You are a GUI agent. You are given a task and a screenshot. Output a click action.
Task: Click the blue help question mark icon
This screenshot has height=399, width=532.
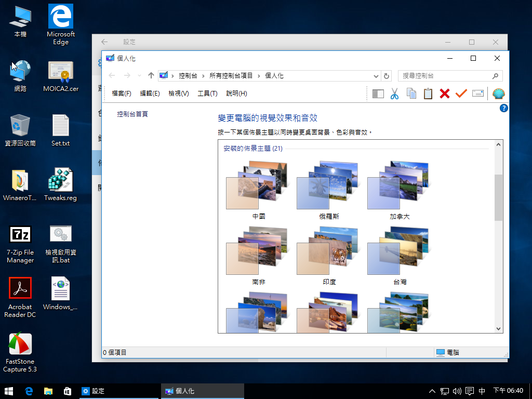(503, 108)
